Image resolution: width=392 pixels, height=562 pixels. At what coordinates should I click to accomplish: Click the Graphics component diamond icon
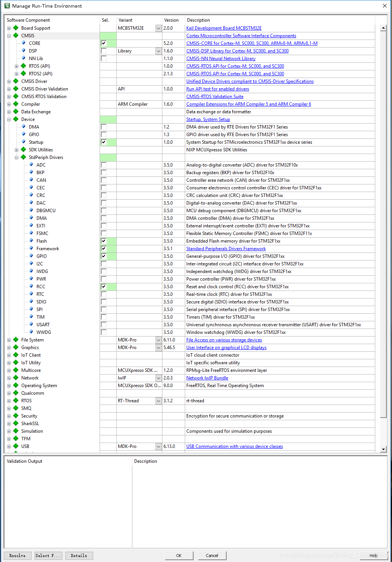pos(16,347)
